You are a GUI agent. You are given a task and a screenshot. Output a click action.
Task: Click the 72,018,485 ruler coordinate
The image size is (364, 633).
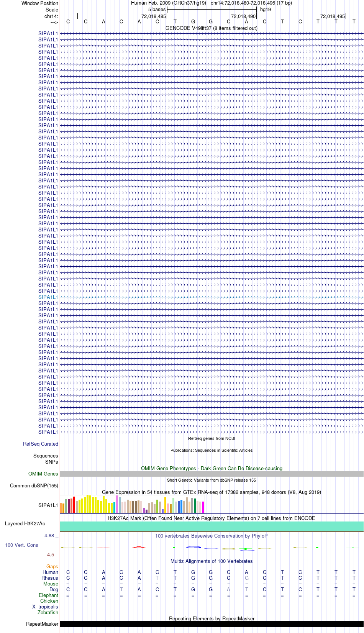tap(154, 16)
